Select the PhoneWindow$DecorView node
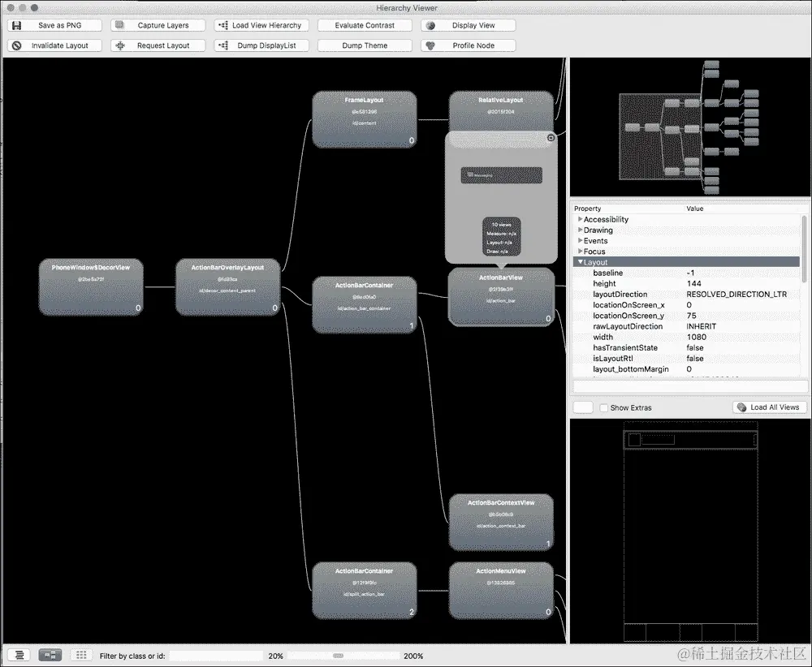Screen dimensions: 812x667 [x=91, y=286]
